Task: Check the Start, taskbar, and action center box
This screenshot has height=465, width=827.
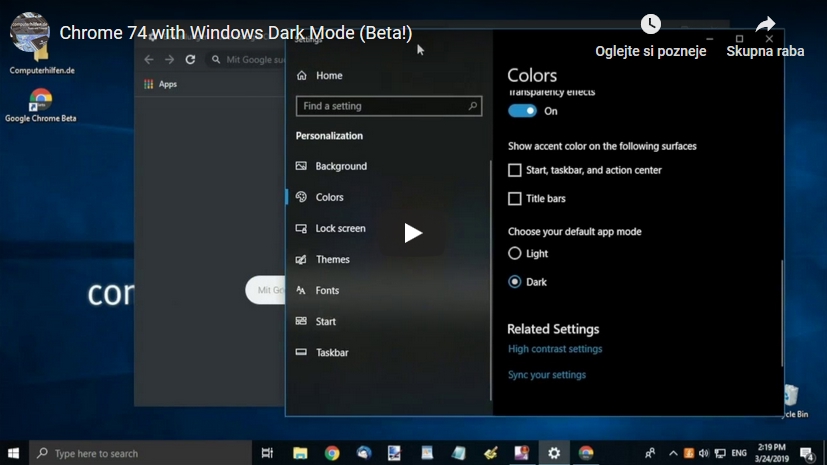Action: (515, 171)
